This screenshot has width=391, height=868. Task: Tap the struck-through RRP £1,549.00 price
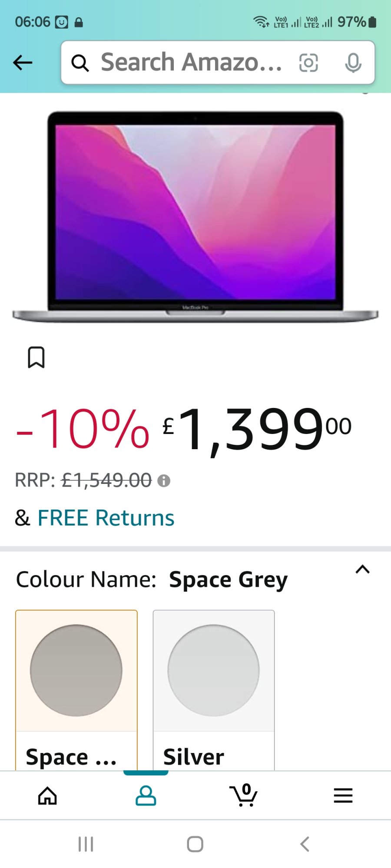[x=106, y=480]
